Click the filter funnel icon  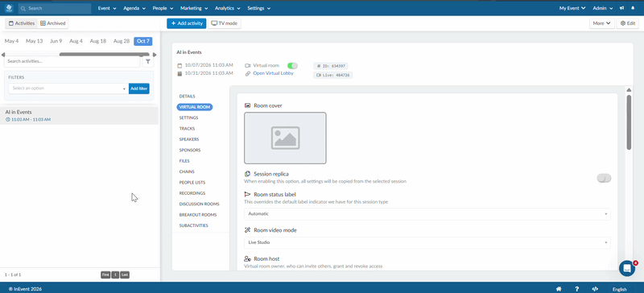tap(148, 62)
